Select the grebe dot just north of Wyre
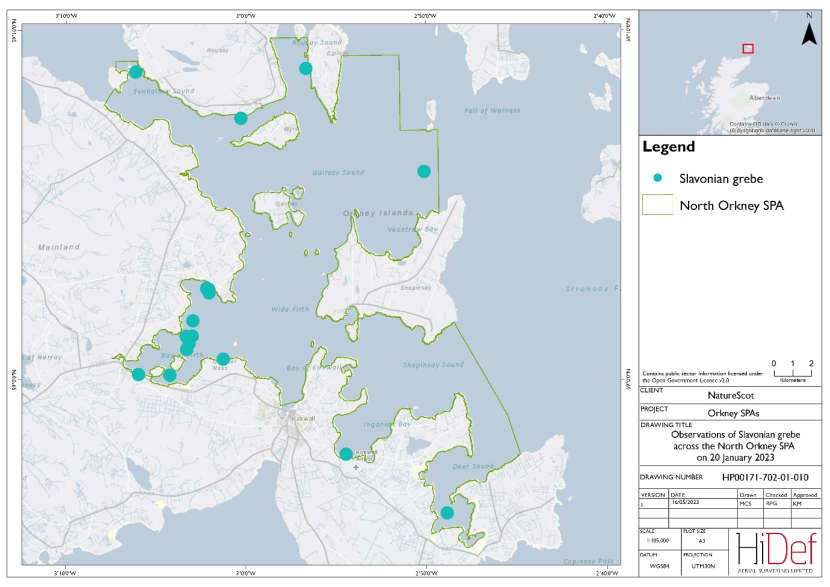 tap(241, 118)
